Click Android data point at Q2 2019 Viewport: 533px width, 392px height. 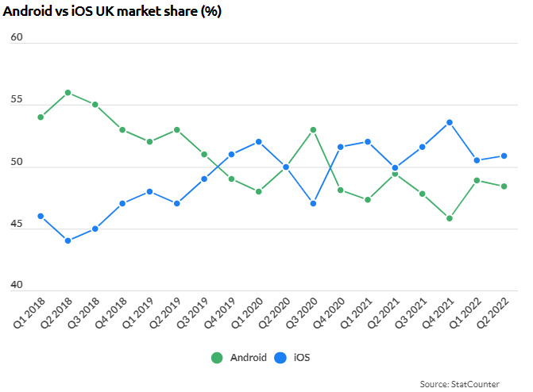tap(177, 130)
